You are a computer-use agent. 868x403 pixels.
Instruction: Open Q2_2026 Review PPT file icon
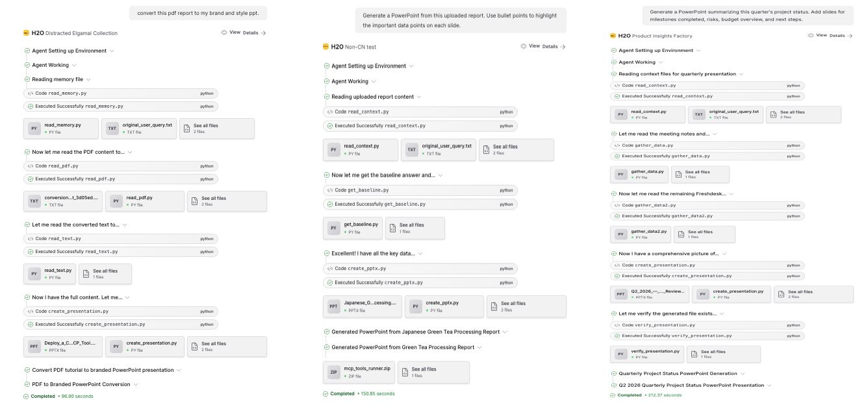(620, 295)
